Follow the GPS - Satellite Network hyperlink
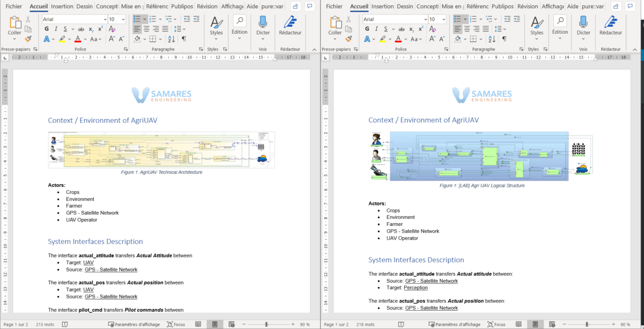644x329 pixels. click(x=111, y=269)
